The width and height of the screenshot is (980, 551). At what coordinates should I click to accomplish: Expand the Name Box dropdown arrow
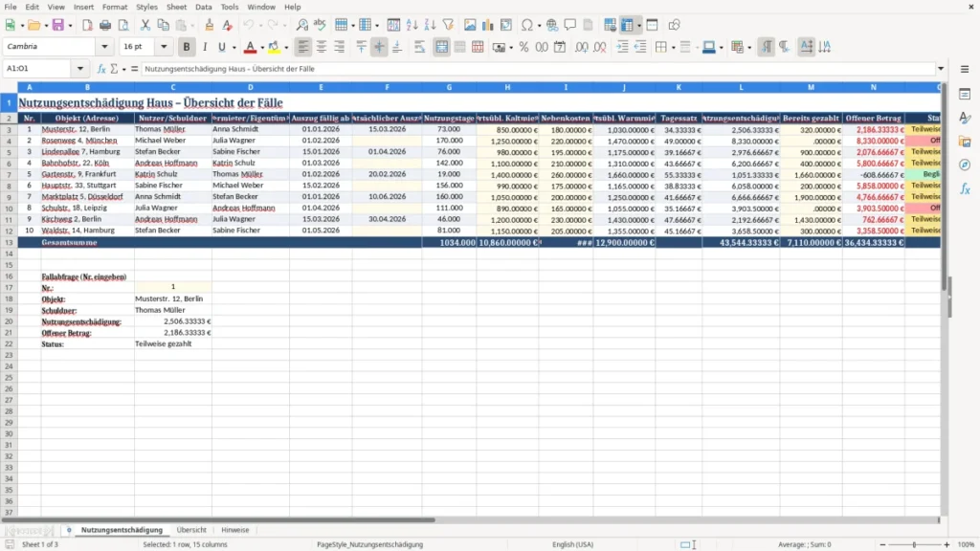[80, 69]
